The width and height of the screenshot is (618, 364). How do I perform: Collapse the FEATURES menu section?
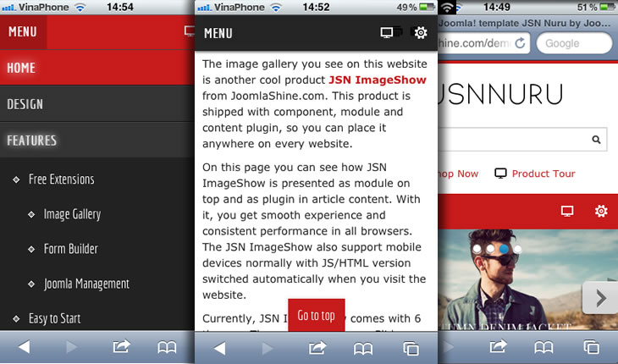tap(97, 141)
